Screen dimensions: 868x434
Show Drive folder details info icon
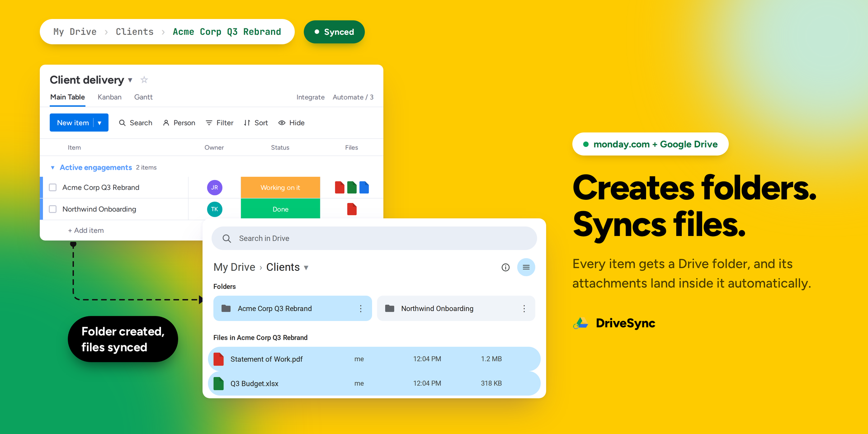[x=505, y=267]
